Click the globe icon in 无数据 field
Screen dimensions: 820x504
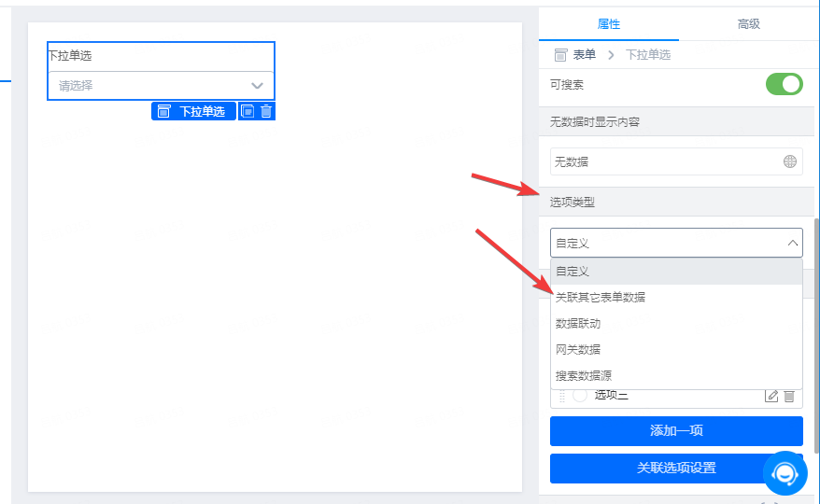click(790, 161)
